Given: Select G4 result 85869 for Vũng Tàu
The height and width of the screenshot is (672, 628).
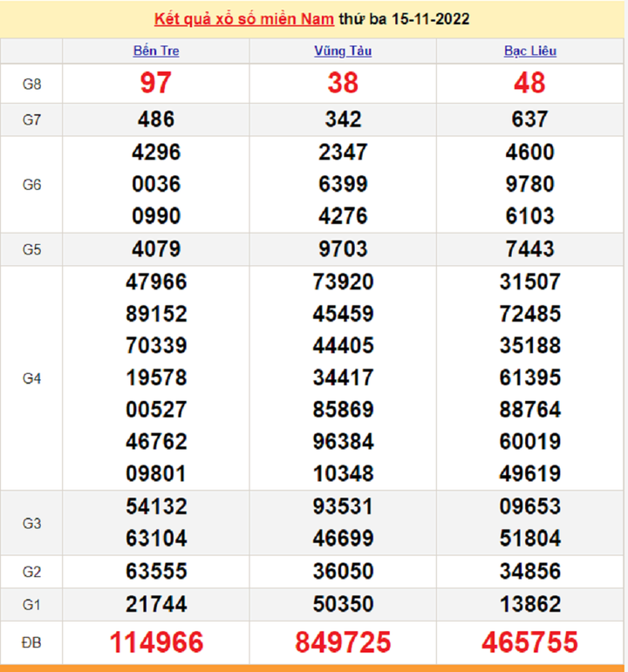Looking at the screenshot, I should click(x=343, y=410).
